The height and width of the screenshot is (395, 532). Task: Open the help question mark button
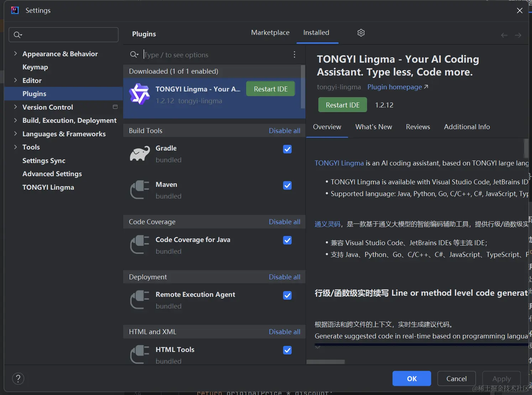(x=18, y=379)
